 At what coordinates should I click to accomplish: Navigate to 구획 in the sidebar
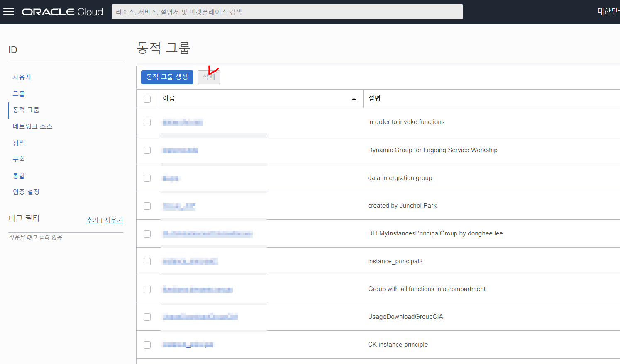[19, 159]
